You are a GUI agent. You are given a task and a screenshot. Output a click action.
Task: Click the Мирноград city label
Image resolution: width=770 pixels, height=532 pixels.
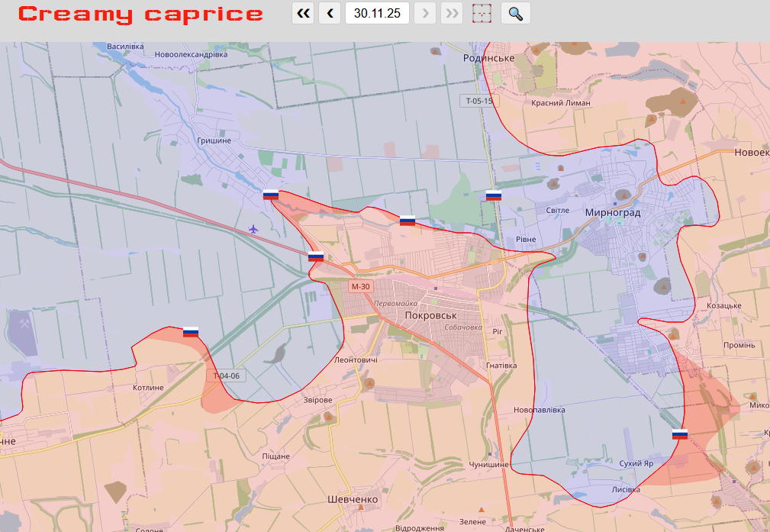click(x=613, y=213)
